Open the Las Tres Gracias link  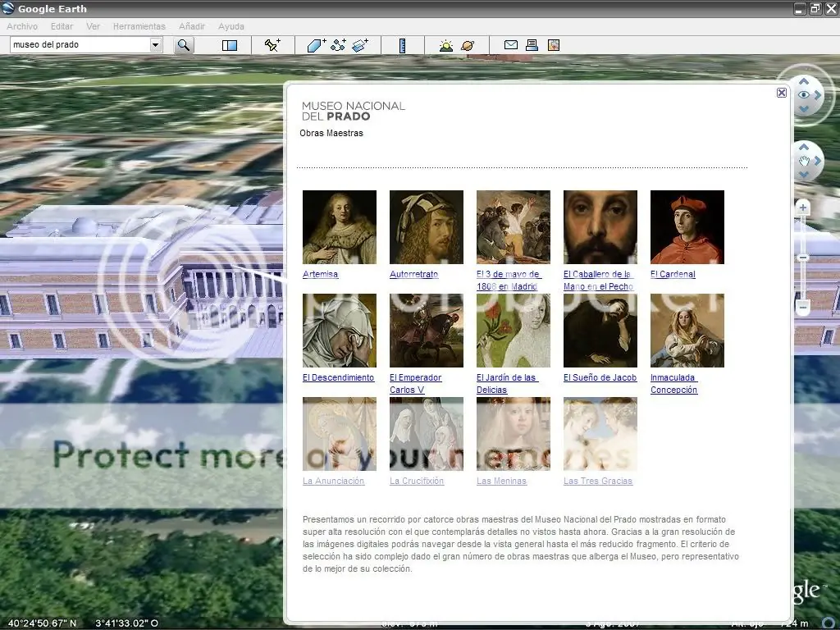click(598, 481)
